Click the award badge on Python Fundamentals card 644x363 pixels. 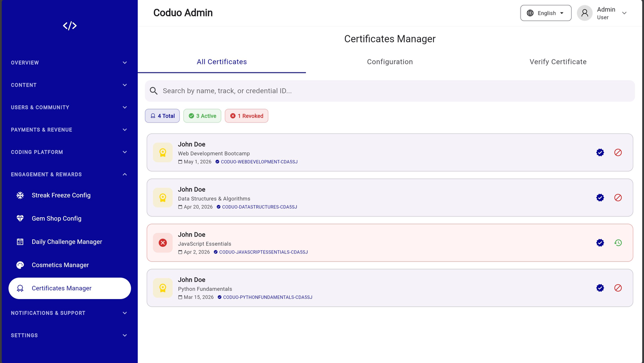(x=163, y=288)
